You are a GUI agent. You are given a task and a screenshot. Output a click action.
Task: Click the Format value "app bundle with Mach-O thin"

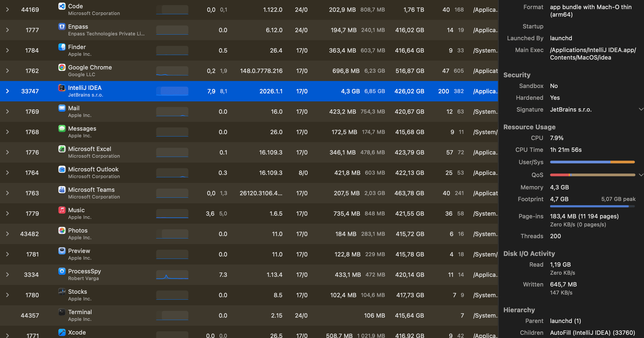[x=591, y=11]
